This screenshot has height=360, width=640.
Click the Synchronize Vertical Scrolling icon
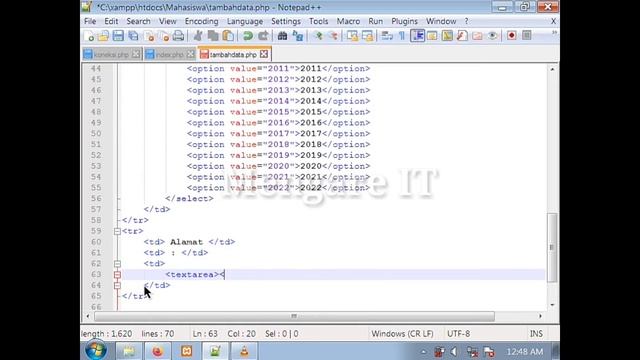(x=352, y=36)
